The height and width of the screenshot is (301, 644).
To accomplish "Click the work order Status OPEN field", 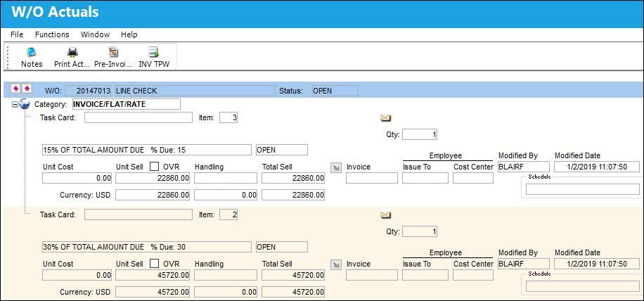I will (x=335, y=91).
